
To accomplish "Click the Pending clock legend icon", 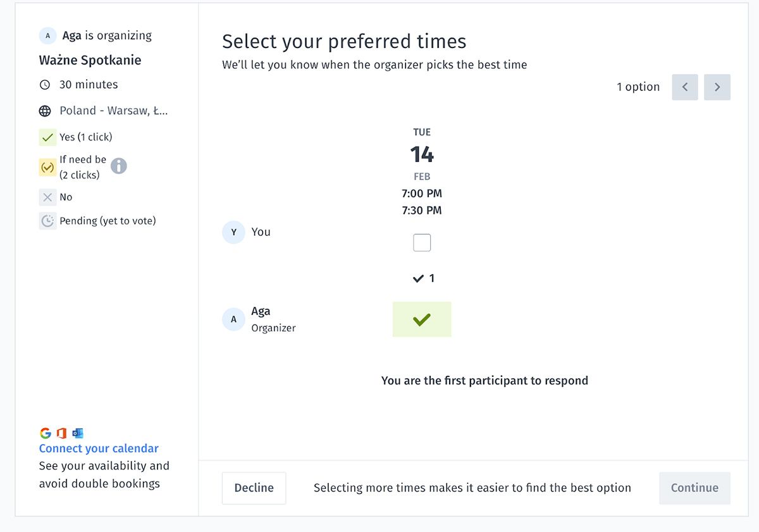I will click(47, 221).
